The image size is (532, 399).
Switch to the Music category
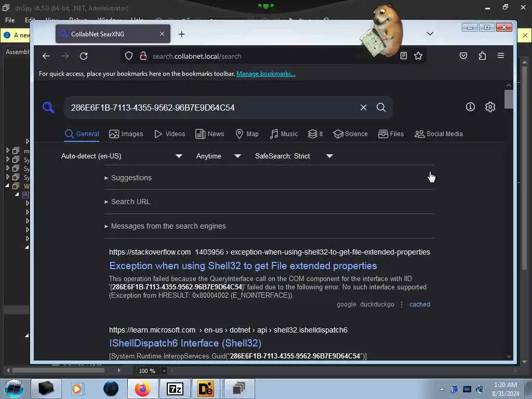[x=284, y=134]
